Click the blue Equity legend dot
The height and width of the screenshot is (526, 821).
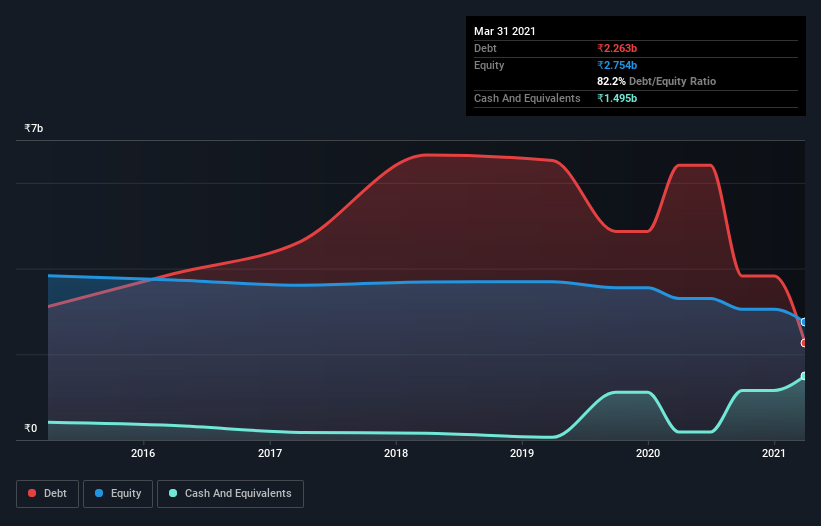pyautogui.click(x=99, y=493)
